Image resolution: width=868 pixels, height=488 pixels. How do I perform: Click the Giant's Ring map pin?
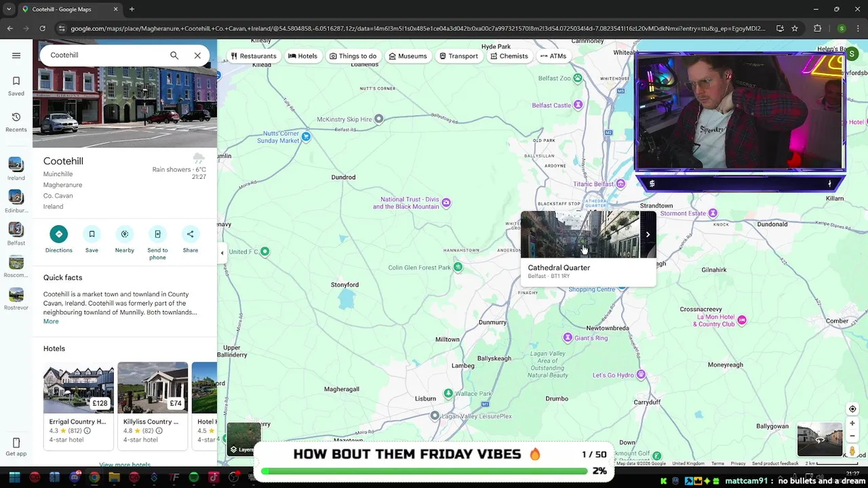568,338
